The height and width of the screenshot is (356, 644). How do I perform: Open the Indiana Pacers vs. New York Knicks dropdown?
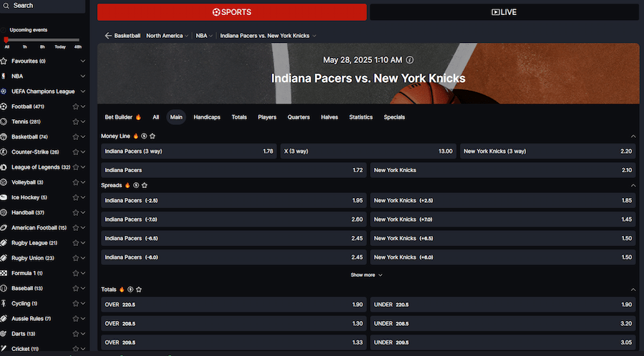click(x=268, y=36)
